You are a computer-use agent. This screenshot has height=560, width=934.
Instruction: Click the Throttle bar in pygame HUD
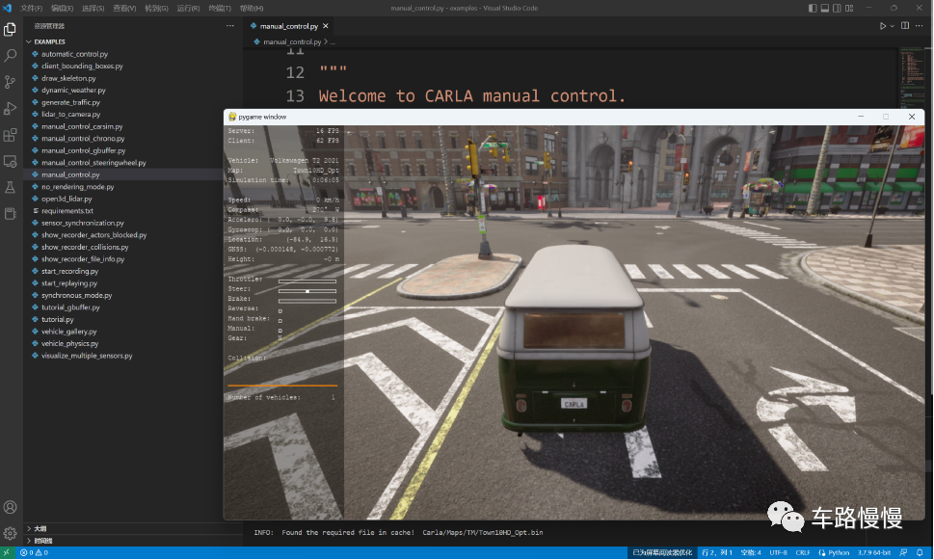tap(307, 281)
